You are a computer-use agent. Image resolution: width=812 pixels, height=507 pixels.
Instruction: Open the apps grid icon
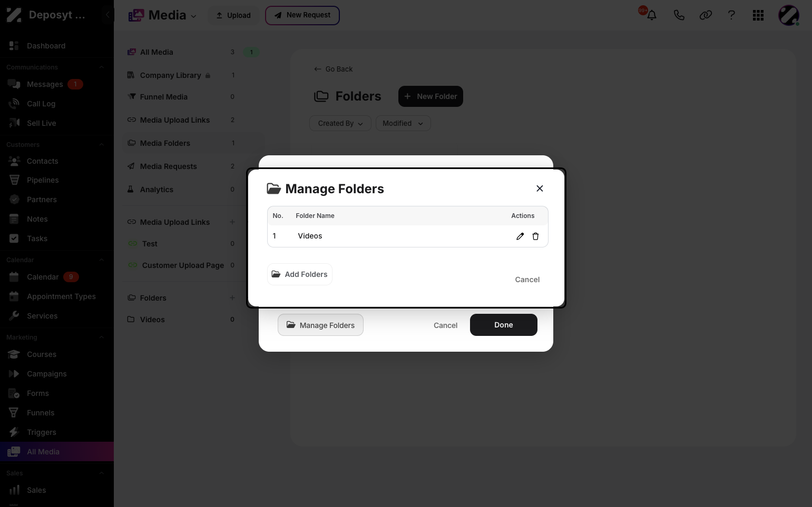[x=758, y=15]
